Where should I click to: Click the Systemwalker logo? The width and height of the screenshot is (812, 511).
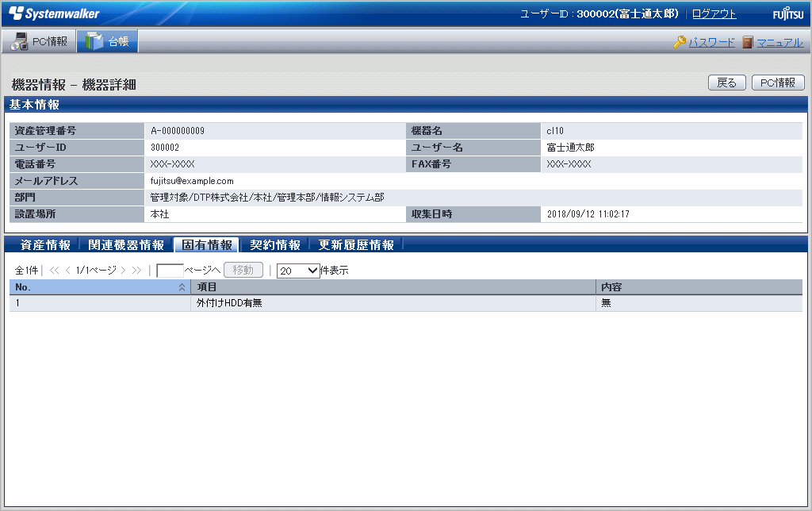tap(54, 13)
